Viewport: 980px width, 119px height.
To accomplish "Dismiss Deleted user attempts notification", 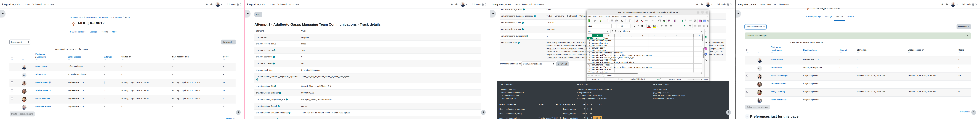I will pyautogui.click(x=967, y=35).
